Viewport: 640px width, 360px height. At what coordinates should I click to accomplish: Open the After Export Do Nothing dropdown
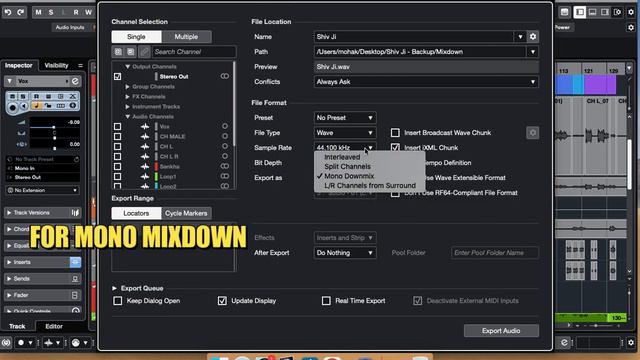345,253
